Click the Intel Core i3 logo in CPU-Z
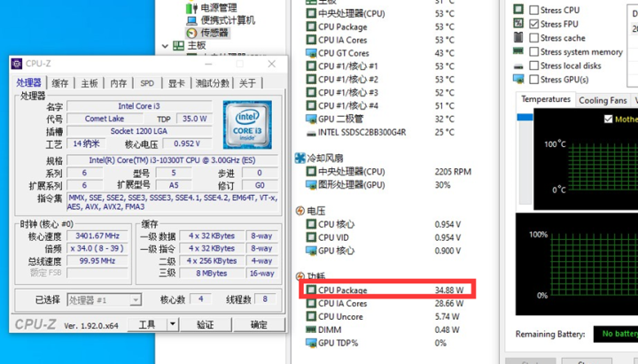This screenshot has width=638, height=364. pyautogui.click(x=247, y=125)
